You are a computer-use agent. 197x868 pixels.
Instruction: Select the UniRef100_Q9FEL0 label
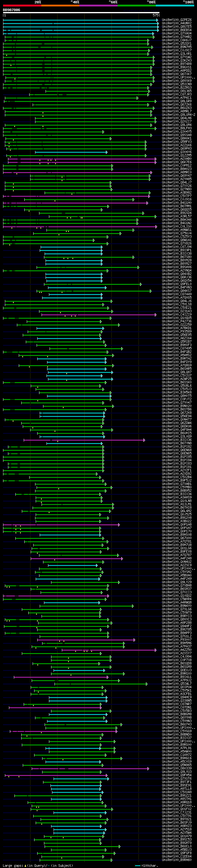click(x=177, y=284)
